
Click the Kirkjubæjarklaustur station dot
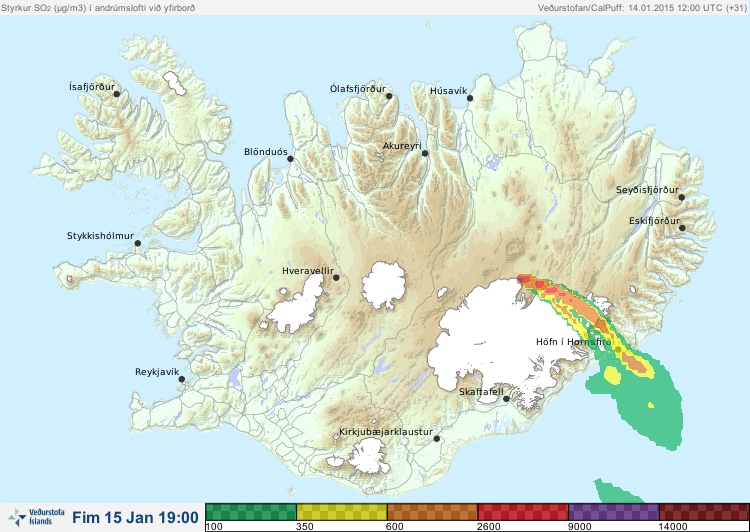(x=436, y=439)
